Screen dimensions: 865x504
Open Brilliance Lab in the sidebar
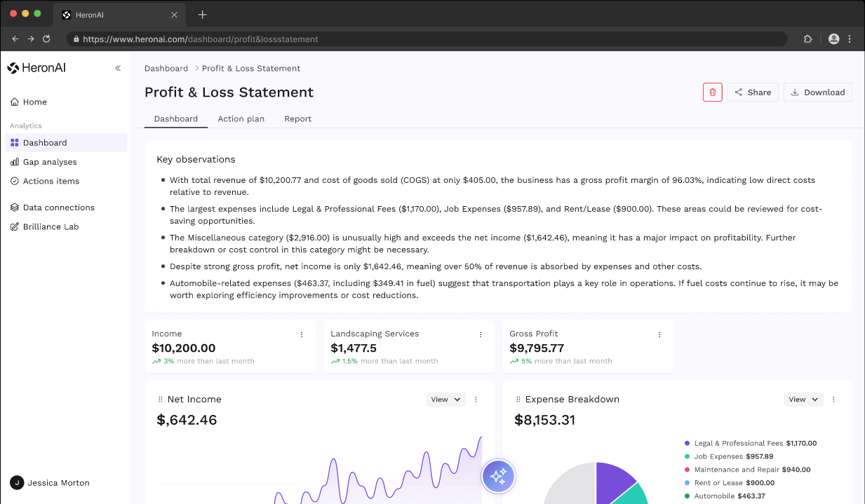pos(66,226)
